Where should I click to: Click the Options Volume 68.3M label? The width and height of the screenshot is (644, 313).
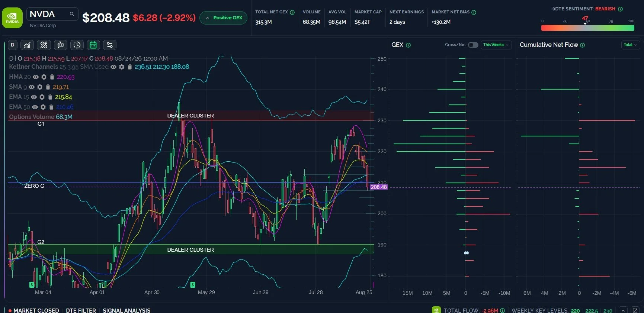pyautogui.click(x=41, y=117)
